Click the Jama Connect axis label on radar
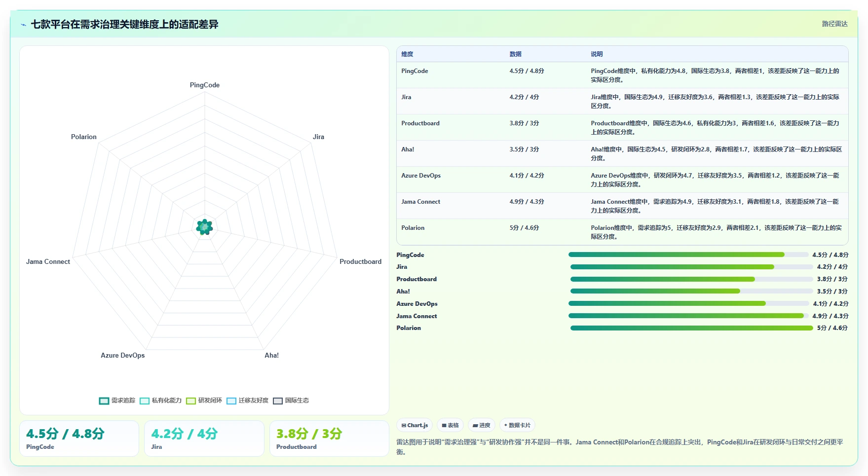The height and width of the screenshot is (476, 868). click(x=48, y=262)
